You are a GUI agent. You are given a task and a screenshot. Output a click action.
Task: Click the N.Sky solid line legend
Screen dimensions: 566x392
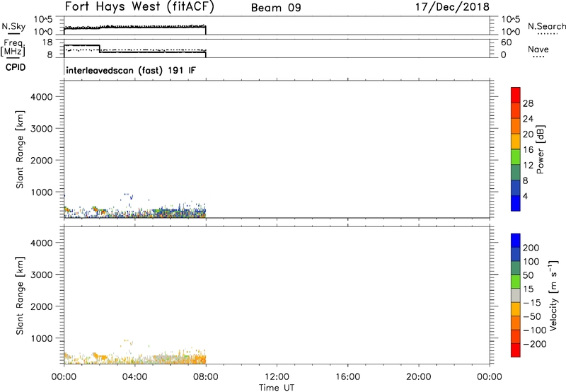point(11,33)
